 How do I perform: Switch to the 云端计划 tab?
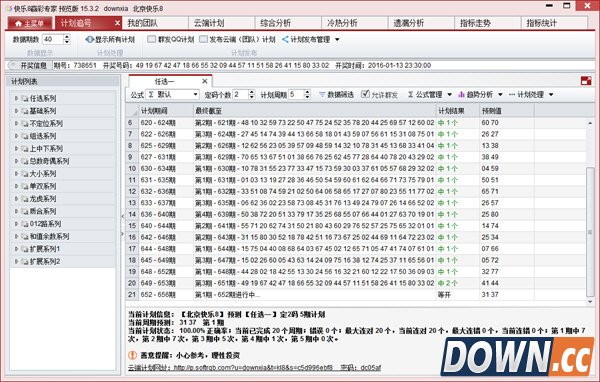(x=222, y=23)
